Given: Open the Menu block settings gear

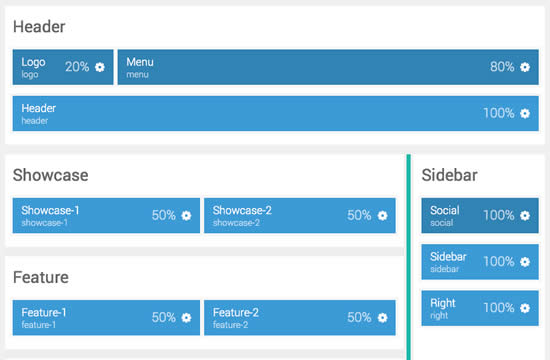Looking at the screenshot, I should [525, 67].
